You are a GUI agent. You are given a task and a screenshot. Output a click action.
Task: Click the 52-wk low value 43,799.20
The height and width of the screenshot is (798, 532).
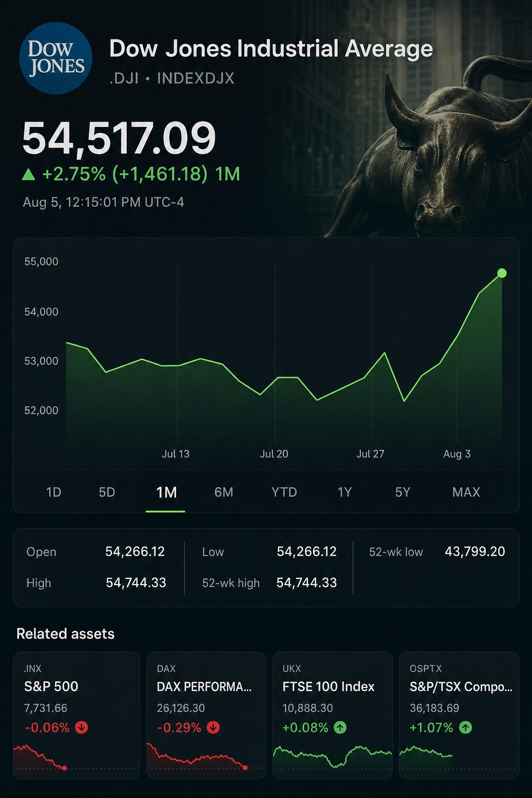[475, 552]
